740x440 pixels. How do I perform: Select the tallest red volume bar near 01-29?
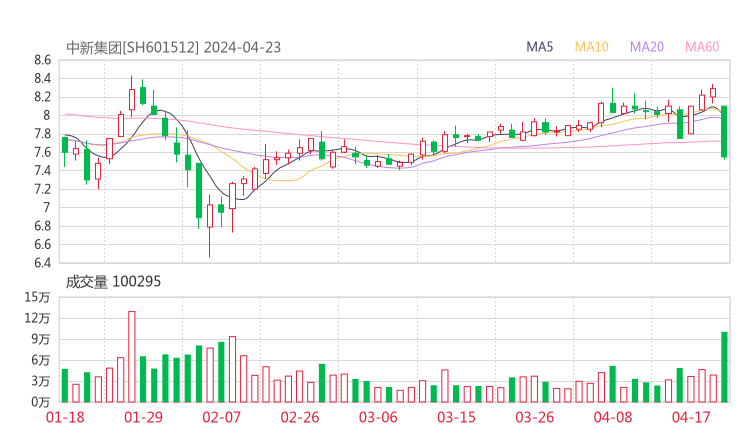pos(132,357)
